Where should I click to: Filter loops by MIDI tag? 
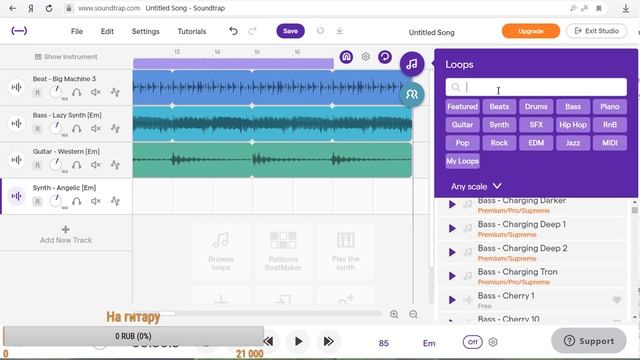(610, 143)
